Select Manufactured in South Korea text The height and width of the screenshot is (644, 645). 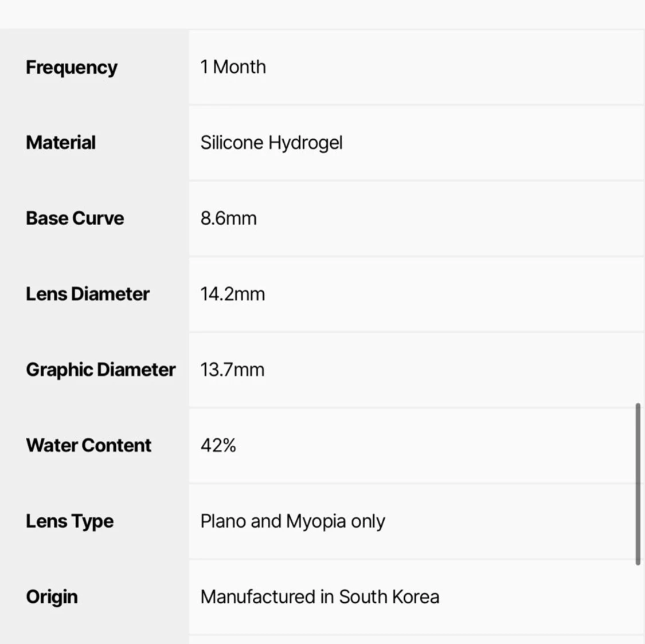(x=320, y=596)
